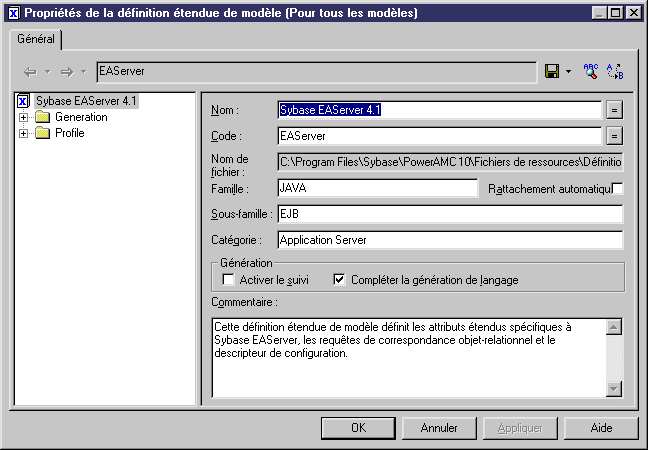This screenshot has height=450, width=648.
Task: Expand the Generation folder node
Action: [24, 117]
